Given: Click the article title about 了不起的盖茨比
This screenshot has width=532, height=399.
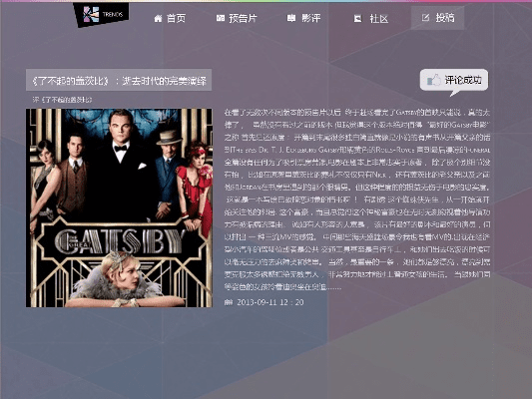Looking at the screenshot, I should (x=119, y=81).
